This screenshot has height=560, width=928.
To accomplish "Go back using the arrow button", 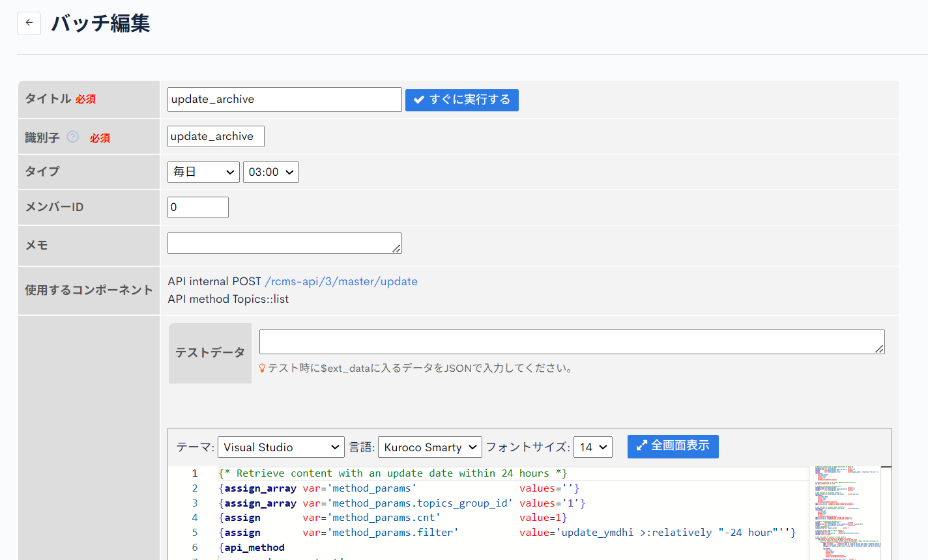I will (29, 23).
